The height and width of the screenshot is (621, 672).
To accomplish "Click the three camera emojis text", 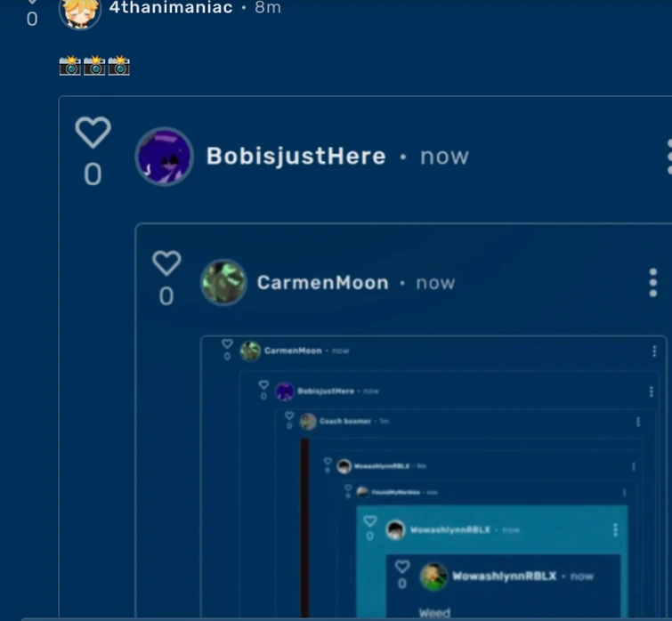I will (94, 66).
